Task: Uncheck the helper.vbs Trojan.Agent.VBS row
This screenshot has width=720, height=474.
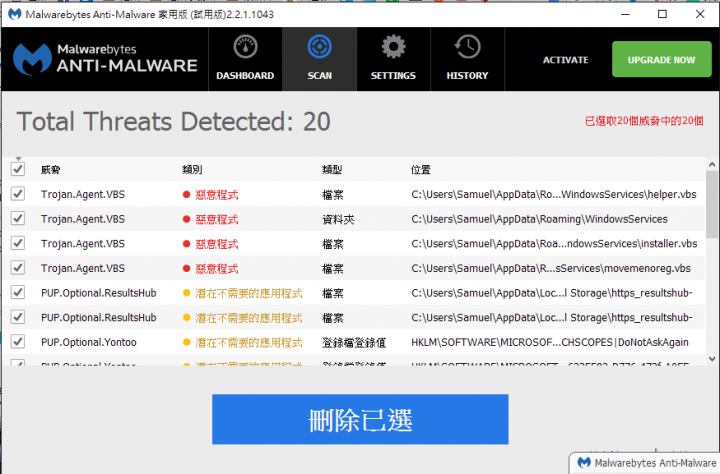Action: point(18,194)
